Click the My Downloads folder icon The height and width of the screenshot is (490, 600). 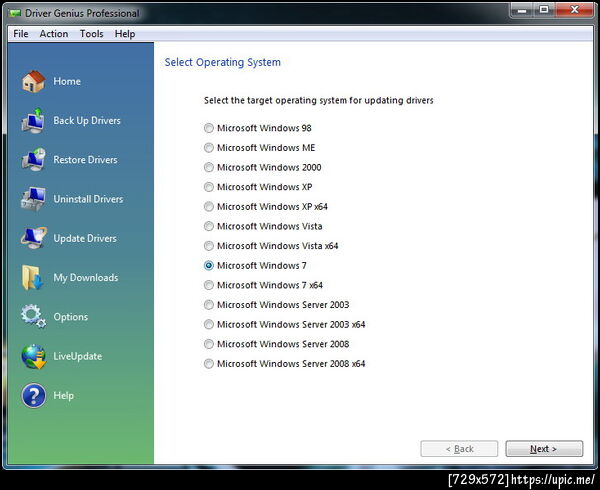[x=32, y=277]
